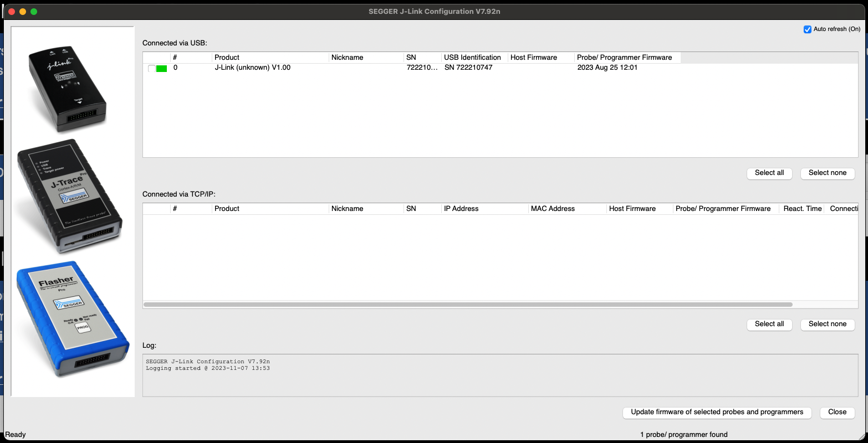
Task: Click Select all under Connected via USB
Action: (x=769, y=173)
